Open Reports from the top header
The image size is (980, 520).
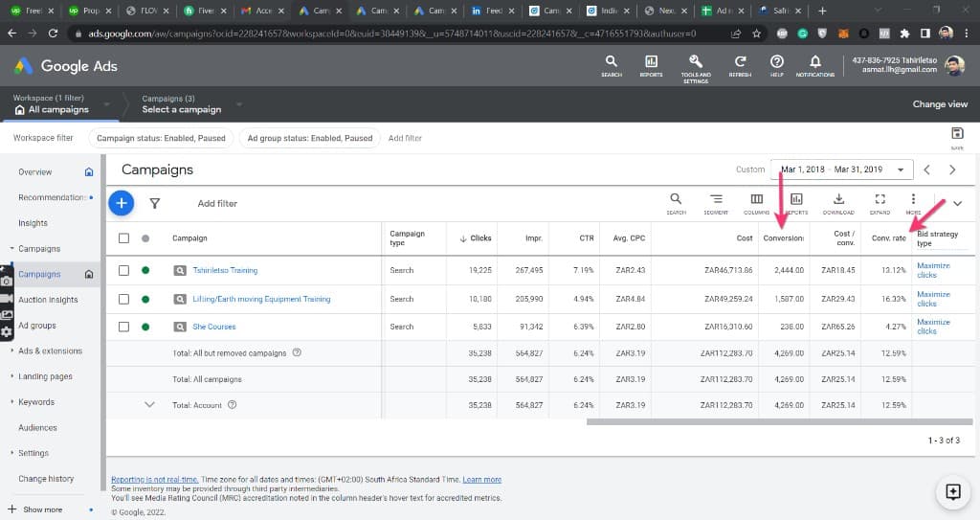pos(651,65)
